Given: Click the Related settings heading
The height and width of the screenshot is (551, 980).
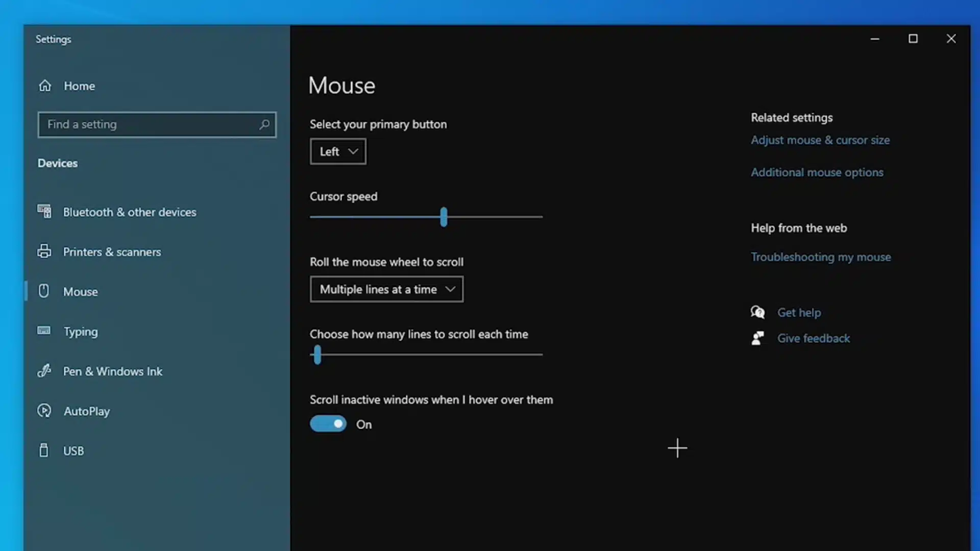Looking at the screenshot, I should 792,118.
